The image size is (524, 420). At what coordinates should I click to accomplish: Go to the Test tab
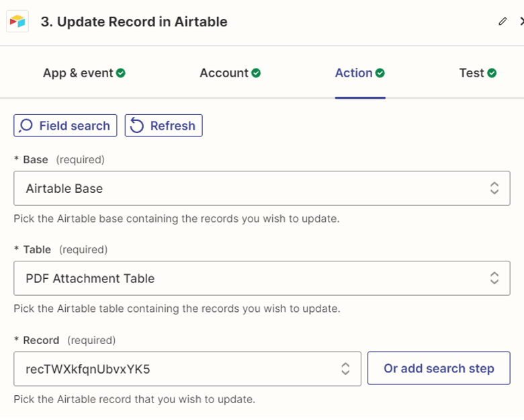(478, 73)
